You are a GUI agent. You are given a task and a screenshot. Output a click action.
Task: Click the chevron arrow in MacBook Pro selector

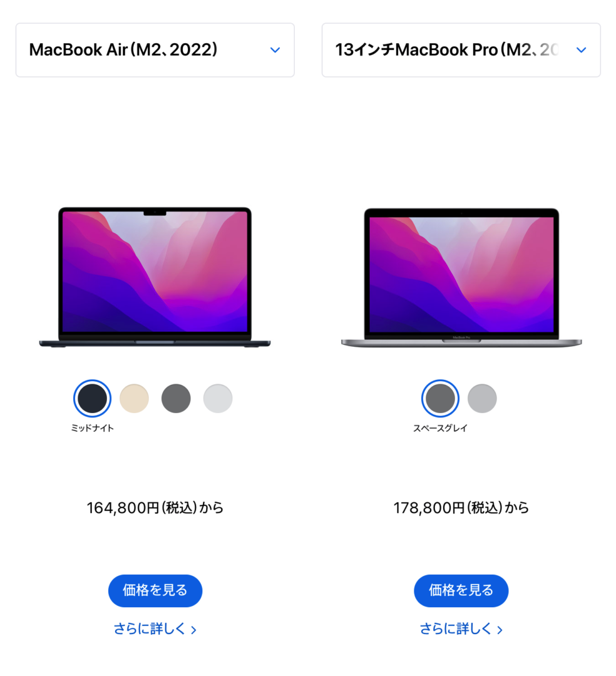click(x=581, y=50)
